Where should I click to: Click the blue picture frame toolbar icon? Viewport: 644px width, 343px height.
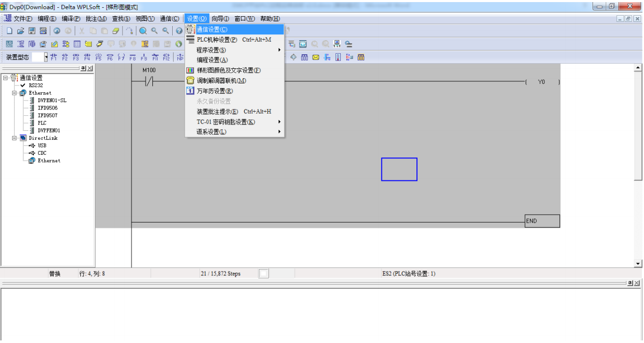click(303, 44)
